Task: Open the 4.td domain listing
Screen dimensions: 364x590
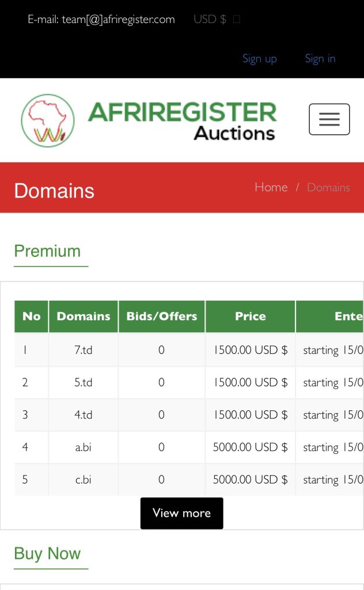Action: [83, 415]
